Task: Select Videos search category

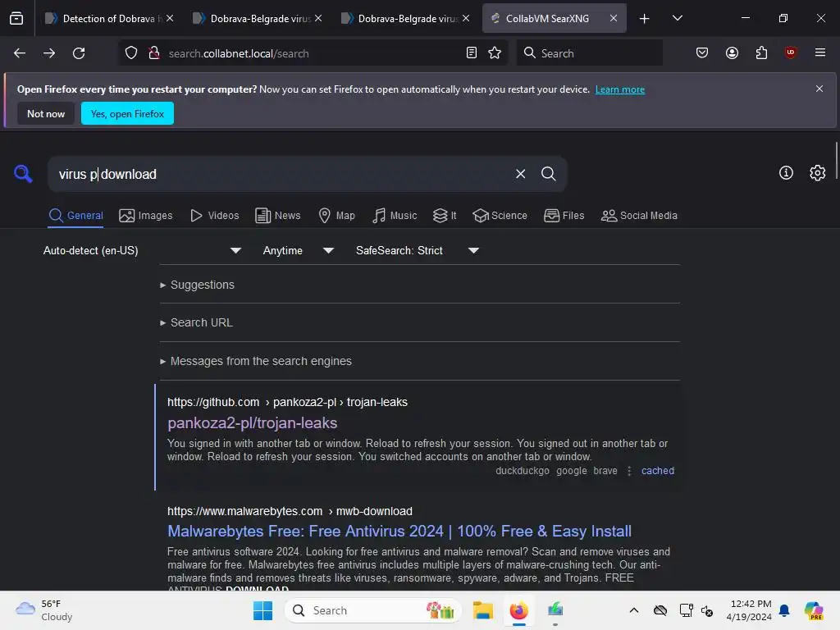Action: coord(215,216)
